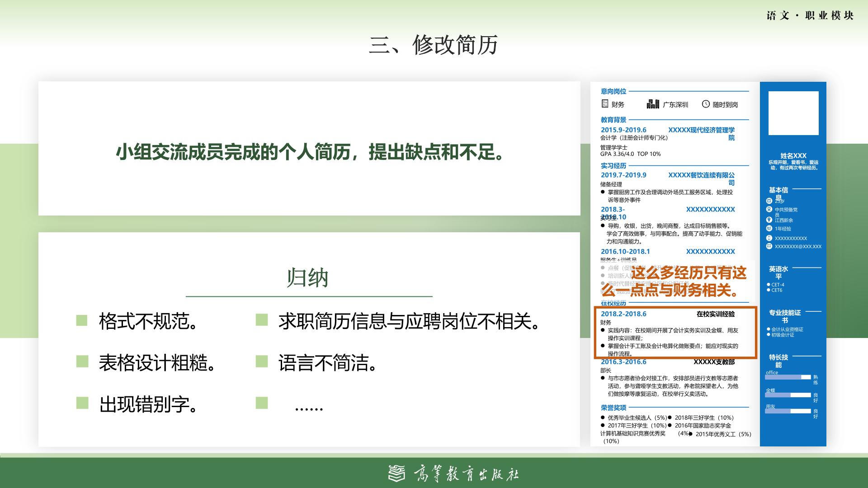Click the date 2018.2-2018.6 in highlighted box
868x488 pixels.
point(623,314)
